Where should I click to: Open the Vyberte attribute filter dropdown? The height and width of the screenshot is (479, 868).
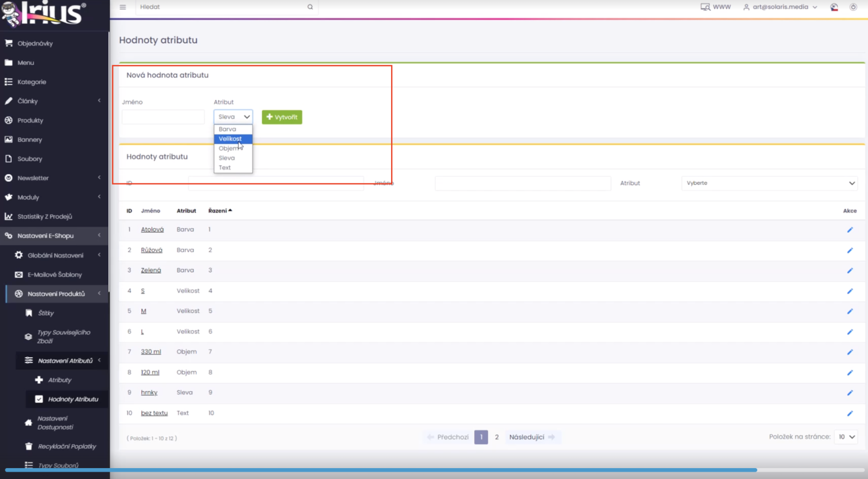pos(769,183)
